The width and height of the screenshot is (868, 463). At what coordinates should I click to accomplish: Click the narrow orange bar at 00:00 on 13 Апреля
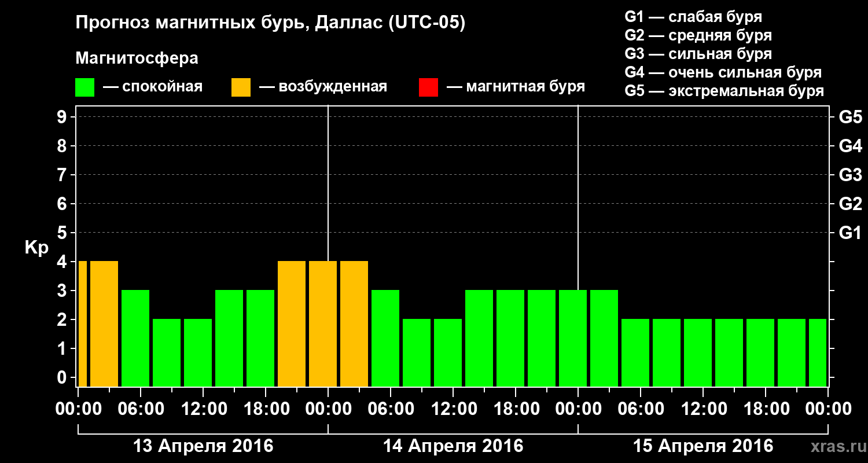(82, 324)
